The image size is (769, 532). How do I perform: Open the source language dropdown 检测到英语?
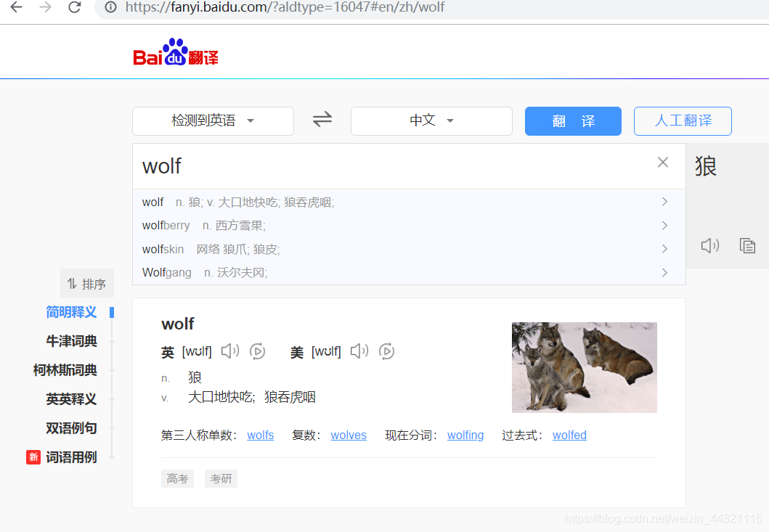click(212, 120)
